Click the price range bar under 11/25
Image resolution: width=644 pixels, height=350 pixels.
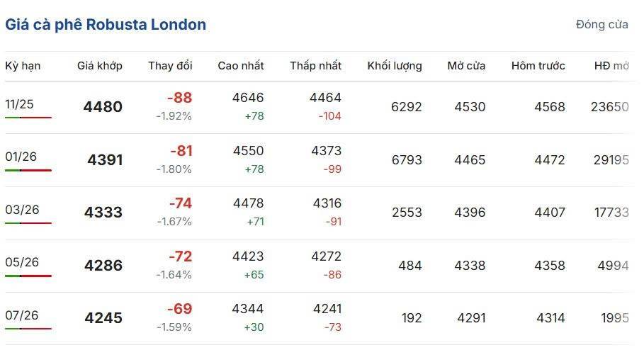click(x=28, y=118)
